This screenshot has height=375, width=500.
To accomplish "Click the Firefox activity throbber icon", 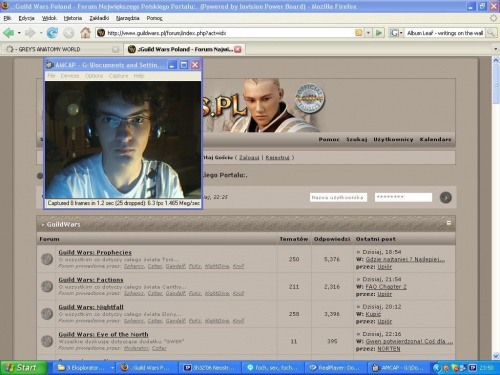I will [493, 18].
